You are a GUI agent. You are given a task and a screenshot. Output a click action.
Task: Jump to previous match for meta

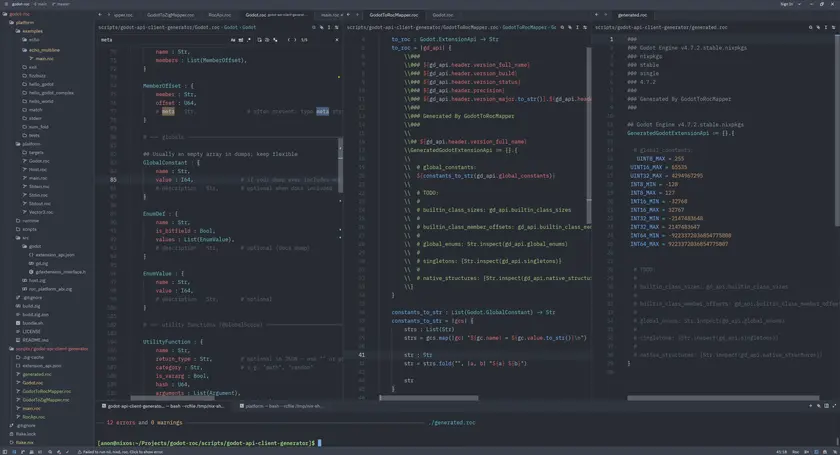click(289, 40)
